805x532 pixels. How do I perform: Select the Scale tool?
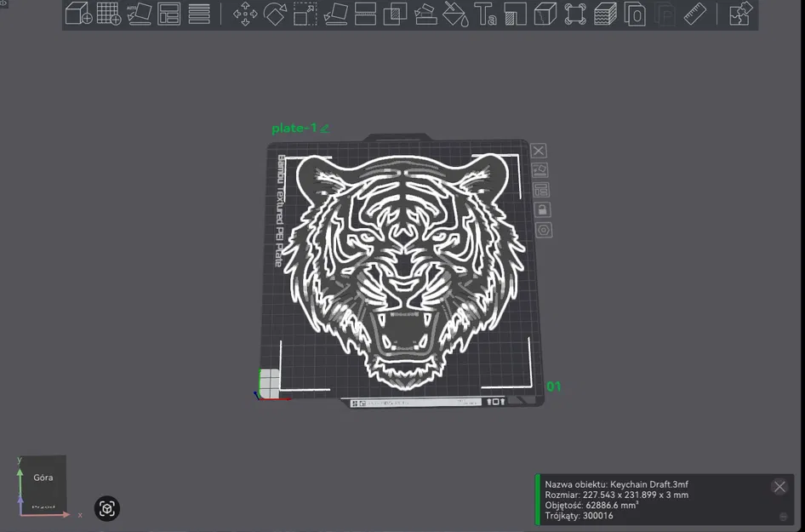(x=305, y=14)
